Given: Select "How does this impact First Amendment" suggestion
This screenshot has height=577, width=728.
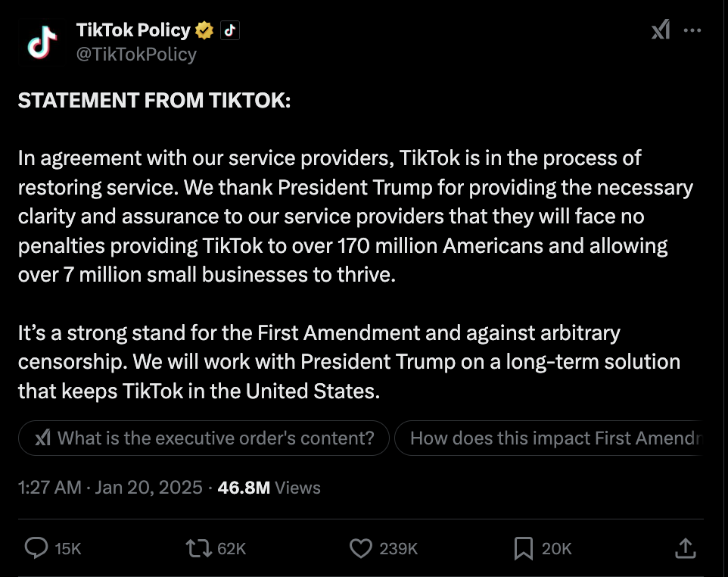Looking at the screenshot, I should pyautogui.click(x=552, y=438).
